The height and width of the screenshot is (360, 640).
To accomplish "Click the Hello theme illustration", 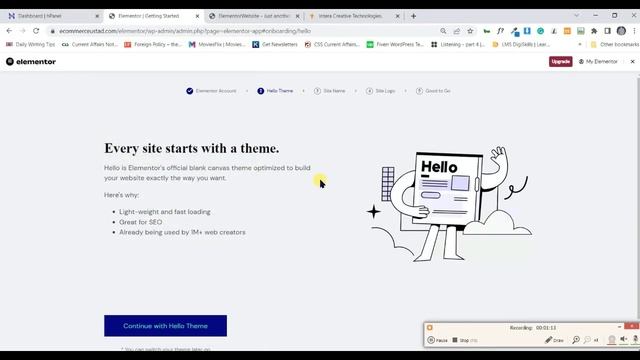I will pos(449,204).
